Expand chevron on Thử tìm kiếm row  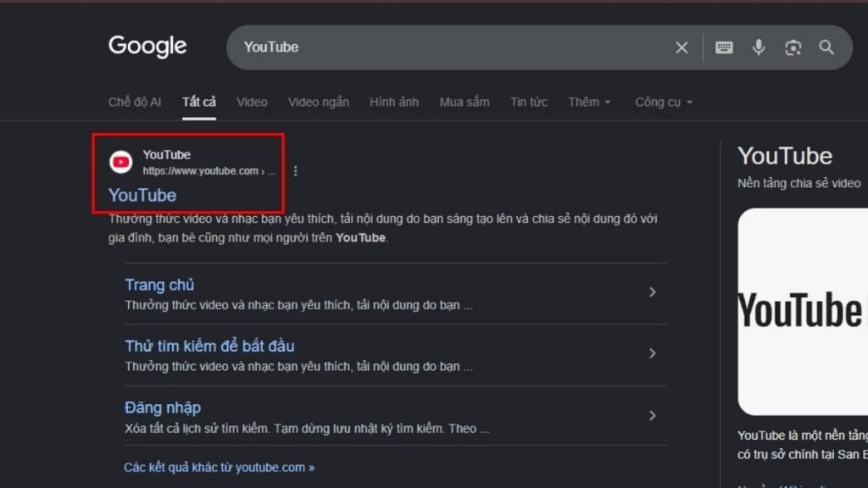652,353
